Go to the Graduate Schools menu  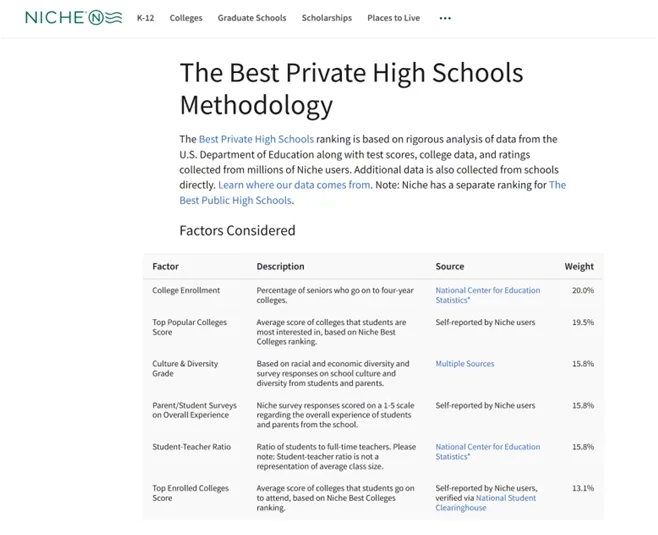pyautogui.click(x=252, y=18)
